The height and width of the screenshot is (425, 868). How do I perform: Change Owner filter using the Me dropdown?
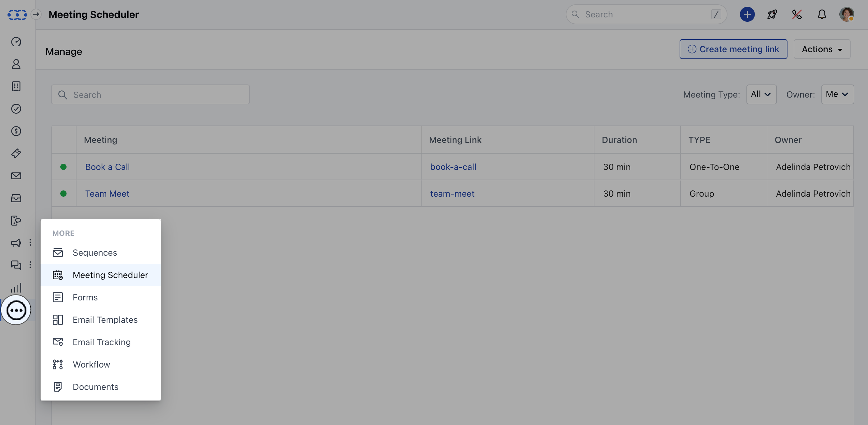(837, 94)
